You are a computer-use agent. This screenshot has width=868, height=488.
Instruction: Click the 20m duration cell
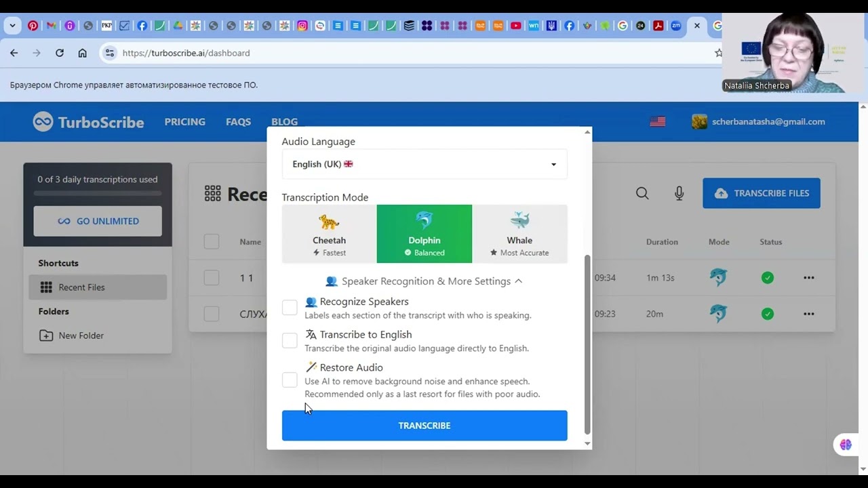654,314
